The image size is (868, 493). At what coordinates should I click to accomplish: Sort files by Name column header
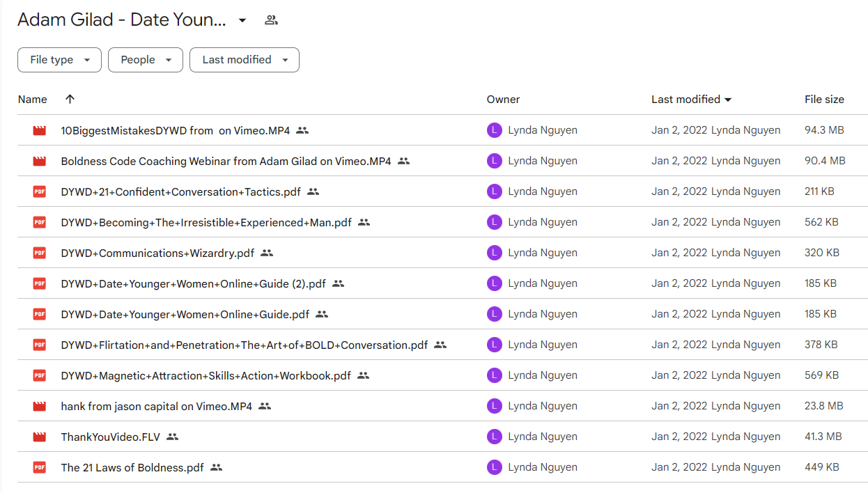point(33,100)
